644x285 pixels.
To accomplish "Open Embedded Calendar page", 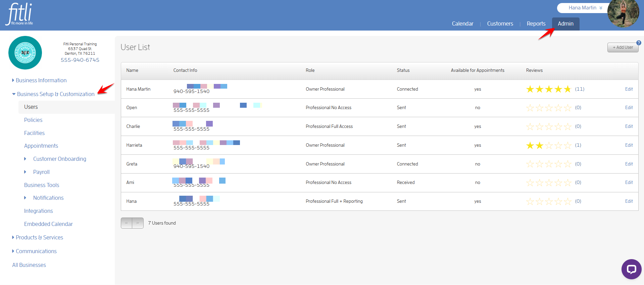I will tap(48, 224).
